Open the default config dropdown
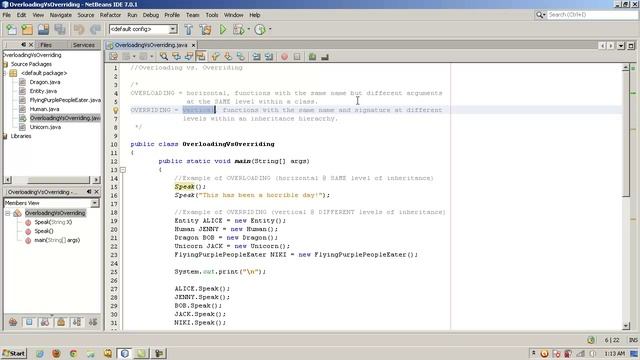 coord(173,29)
